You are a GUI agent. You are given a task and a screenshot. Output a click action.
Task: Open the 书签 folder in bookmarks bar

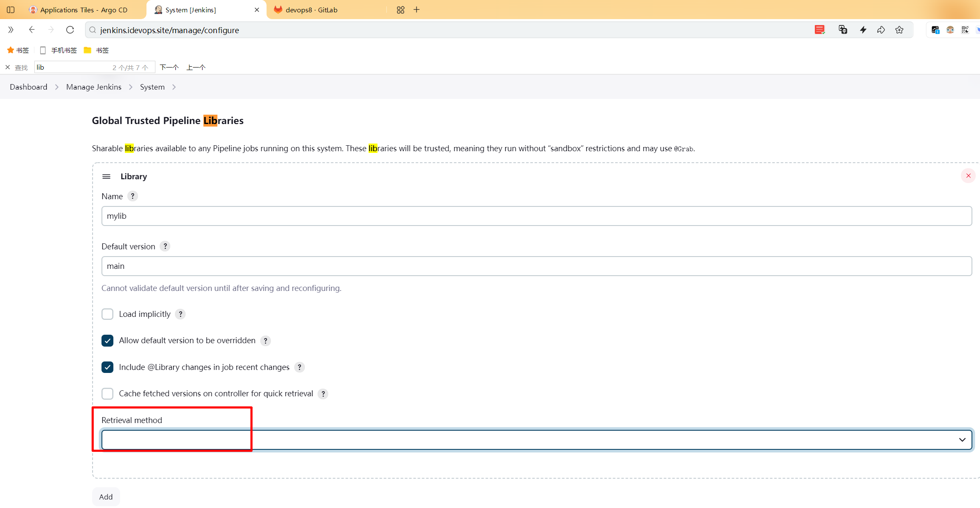tap(96, 50)
